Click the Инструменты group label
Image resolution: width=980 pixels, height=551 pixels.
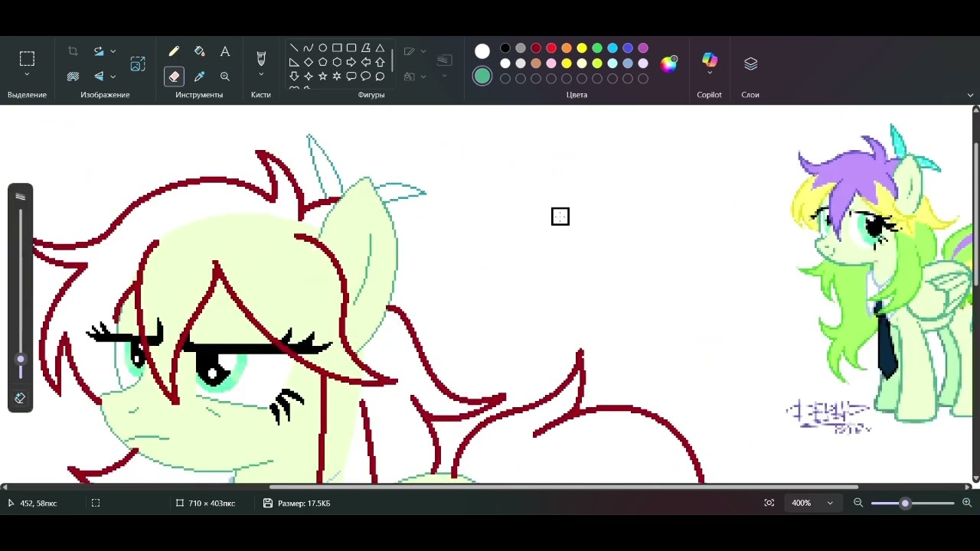tap(199, 95)
